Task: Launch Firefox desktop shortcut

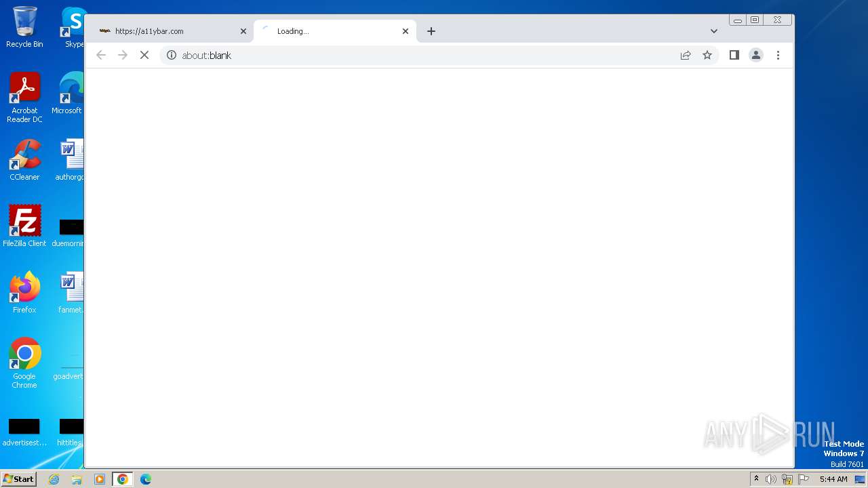Action: (24, 292)
